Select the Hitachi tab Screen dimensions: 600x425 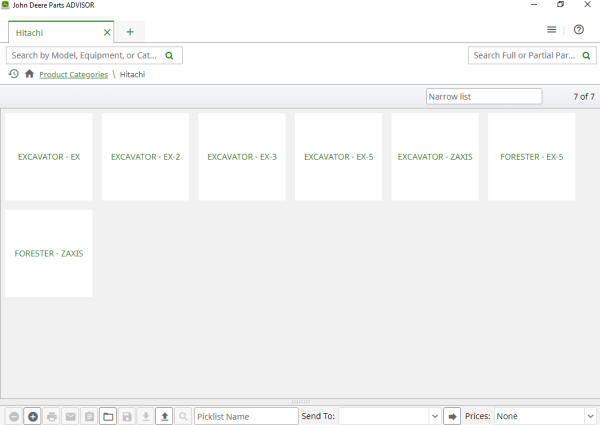point(61,32)
